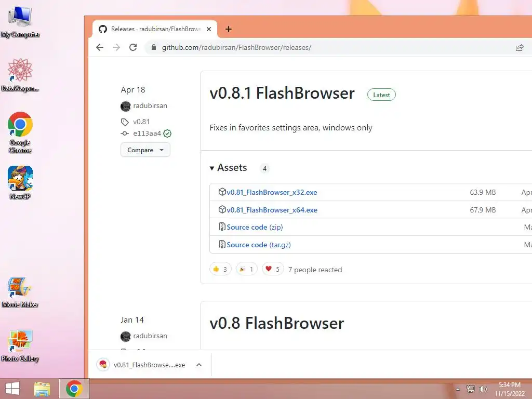Add party popper reaction
This screenshot has height=399, width=532.
246,269
